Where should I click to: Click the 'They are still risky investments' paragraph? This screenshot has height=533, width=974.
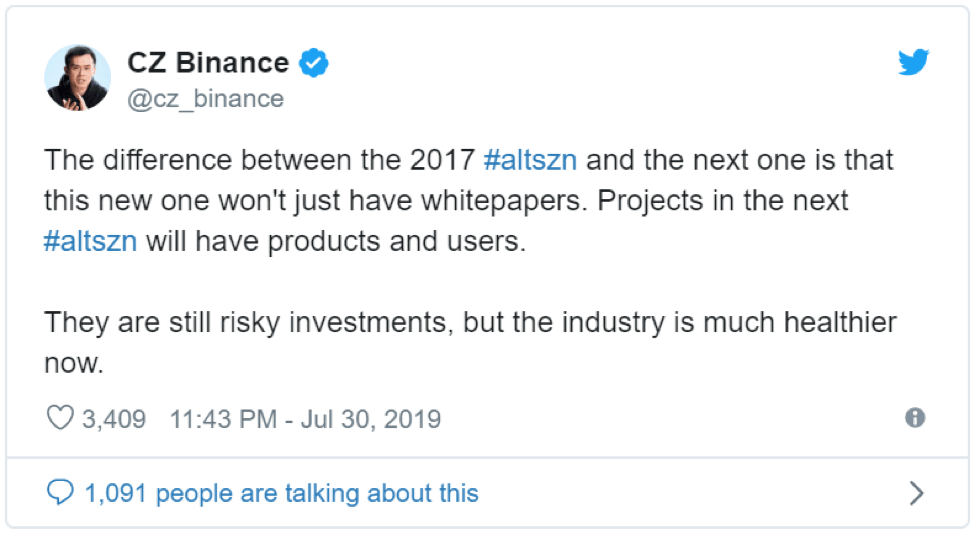pos(470,342)
